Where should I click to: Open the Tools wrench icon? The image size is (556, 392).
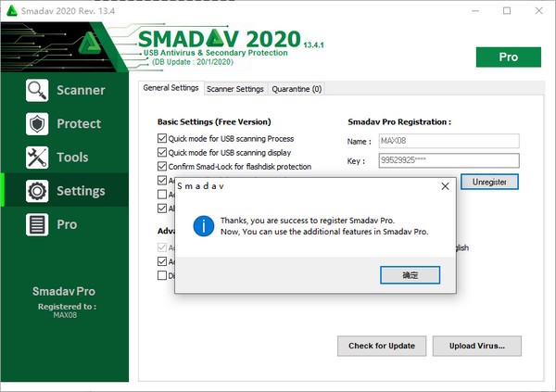point(37,158)
